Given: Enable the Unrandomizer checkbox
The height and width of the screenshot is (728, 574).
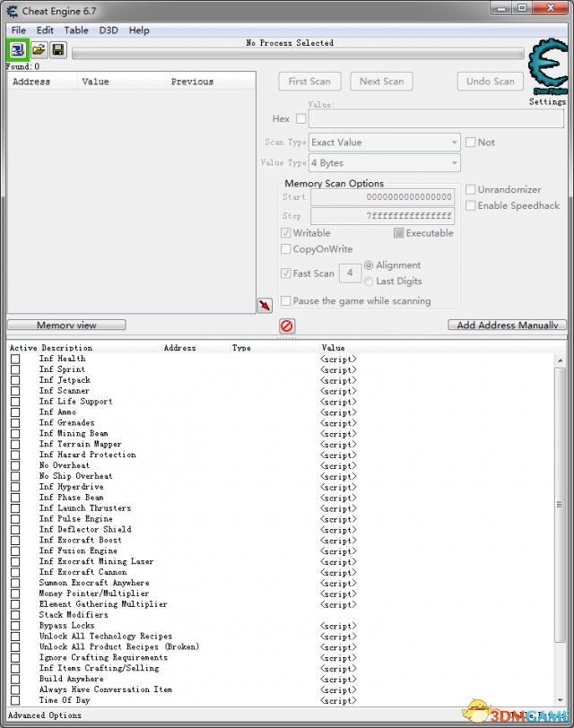Looking at the screenshot, I should (x=471, y=189).
